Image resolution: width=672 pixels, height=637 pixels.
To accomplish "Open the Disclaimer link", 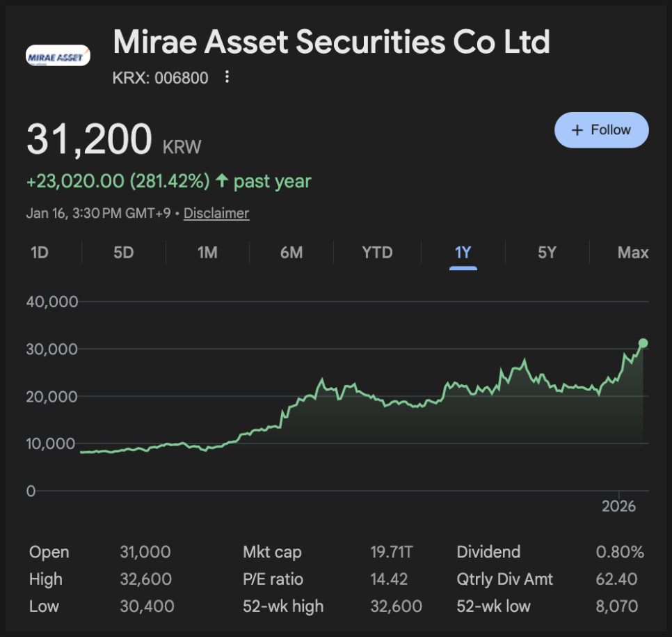I will 216,214.
